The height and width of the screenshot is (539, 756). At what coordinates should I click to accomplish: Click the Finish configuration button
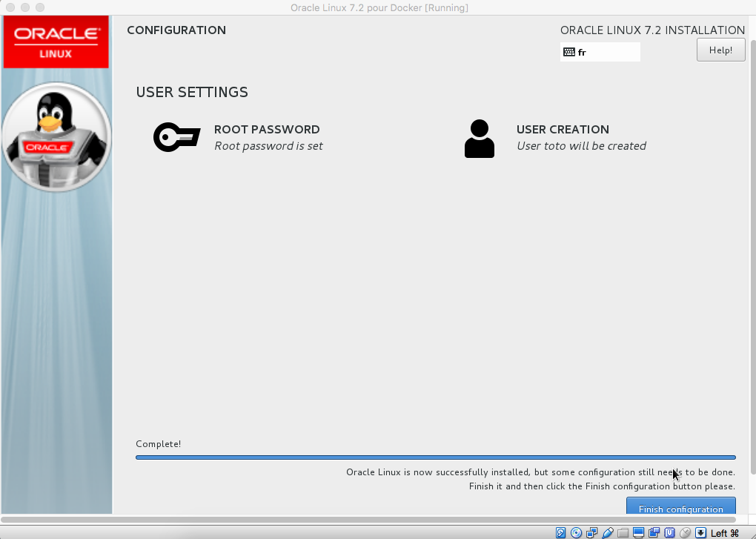point(680,508)
